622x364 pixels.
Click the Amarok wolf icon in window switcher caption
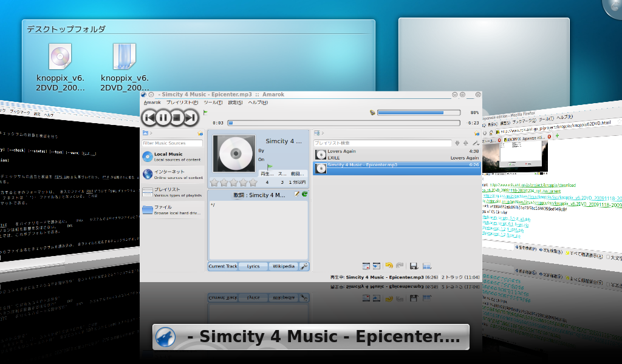(165, 337)
